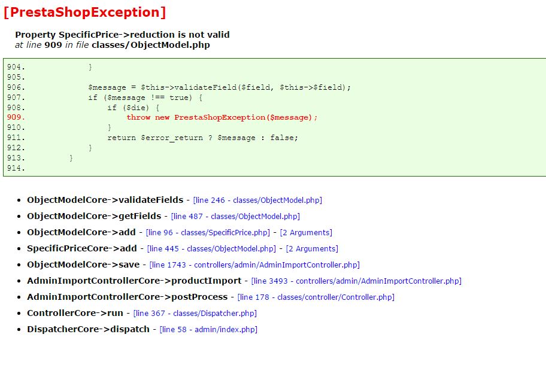Click message 'Property SpecificPrice->reduction is not valid'

pyautogui.click(x=122, y=35)
